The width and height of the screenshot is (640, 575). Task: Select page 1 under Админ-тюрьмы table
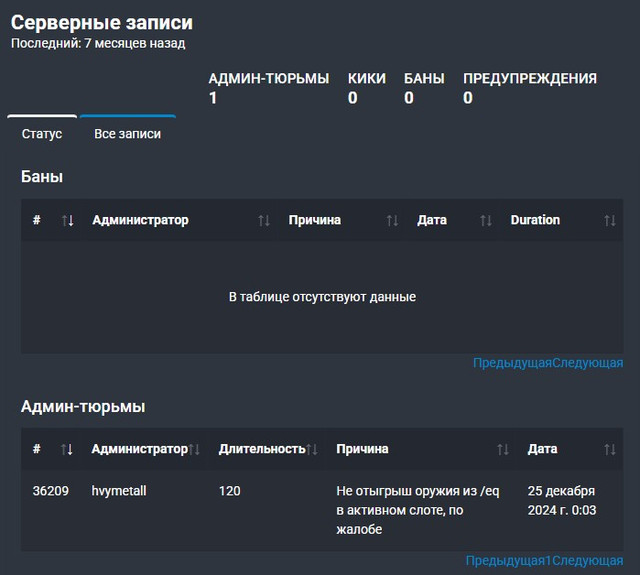[x=549, y=561]
